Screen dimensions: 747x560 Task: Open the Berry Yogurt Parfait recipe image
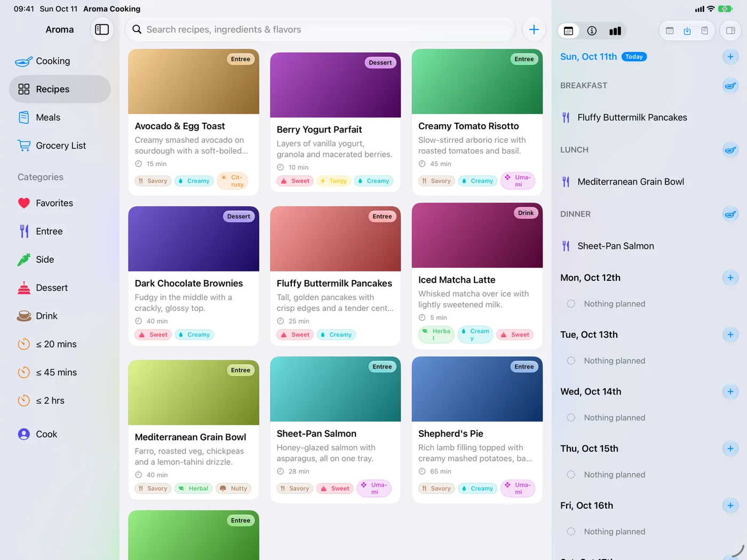(x=336, y=85)
